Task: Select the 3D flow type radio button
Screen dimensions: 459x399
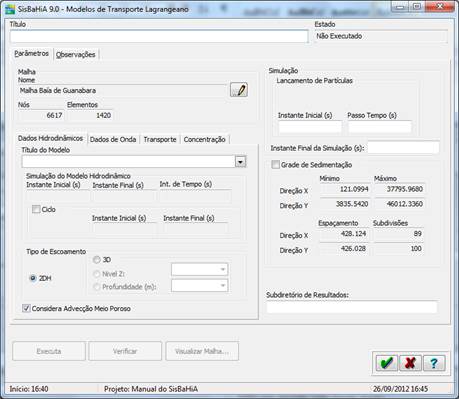Action: [97, 260]
